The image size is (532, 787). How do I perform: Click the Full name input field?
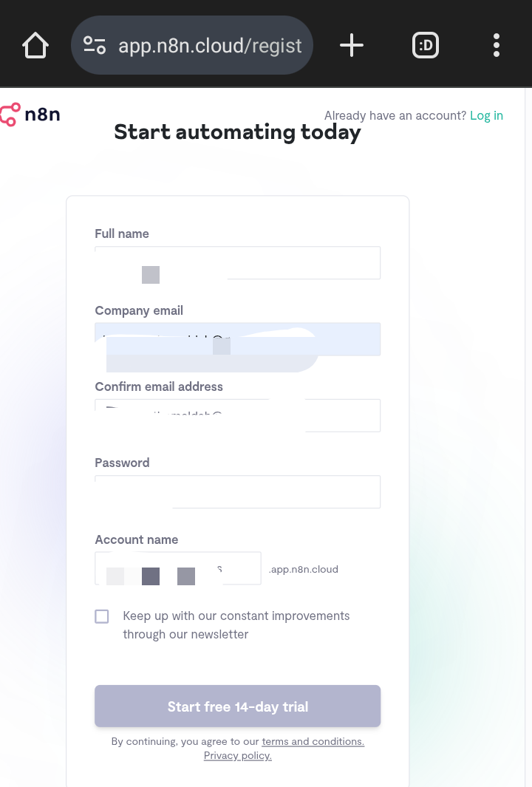click(x=237, y=263)
